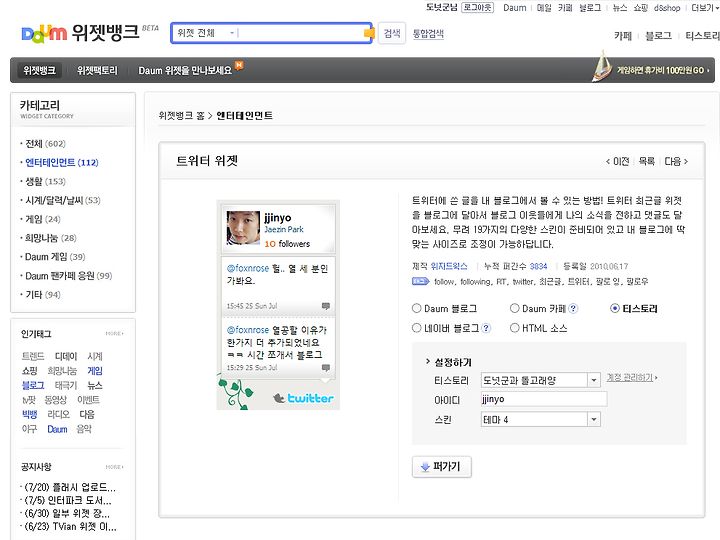Click the 게임 popular tag
720x540 pixels.
95,371
